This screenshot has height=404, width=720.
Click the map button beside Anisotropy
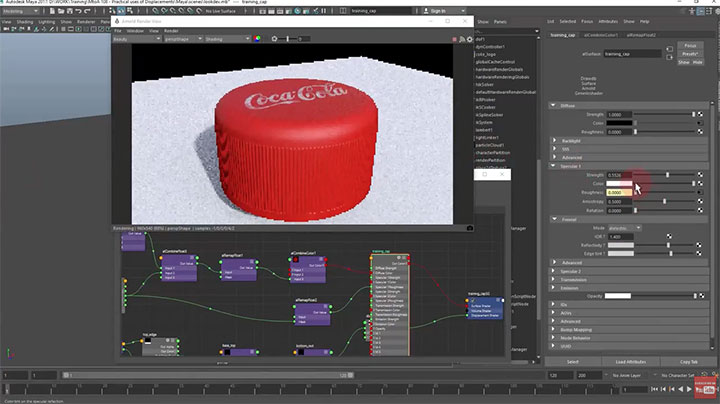click(x=700, y=201)
